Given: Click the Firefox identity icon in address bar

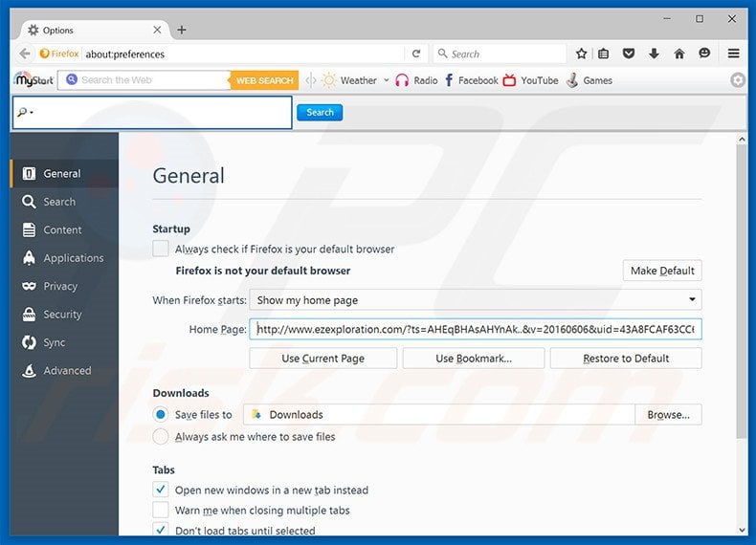Looking at the screenshot, I should (x=58, y=54).
